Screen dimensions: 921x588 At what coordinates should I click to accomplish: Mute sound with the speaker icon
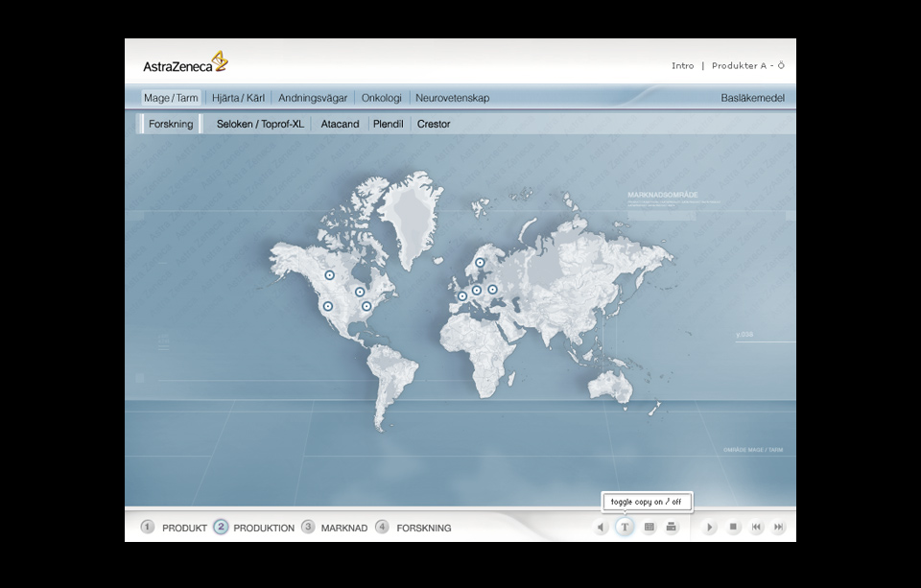[x=601, y=528]
